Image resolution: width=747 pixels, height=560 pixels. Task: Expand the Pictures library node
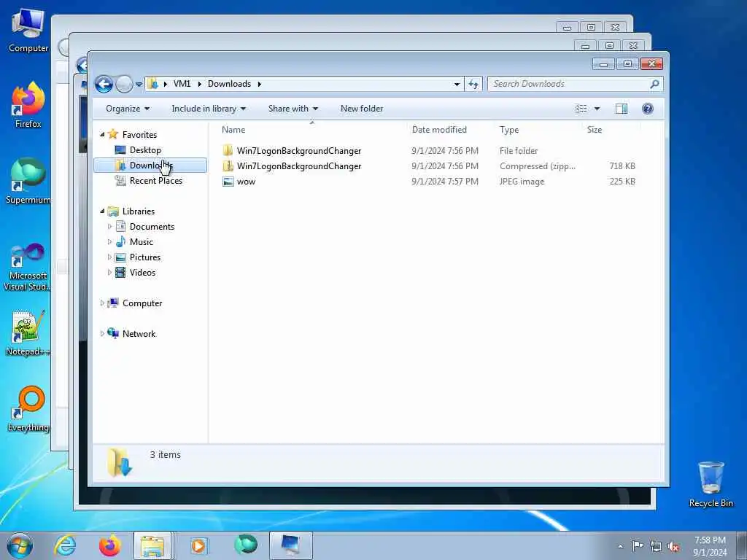click(109, 257)
